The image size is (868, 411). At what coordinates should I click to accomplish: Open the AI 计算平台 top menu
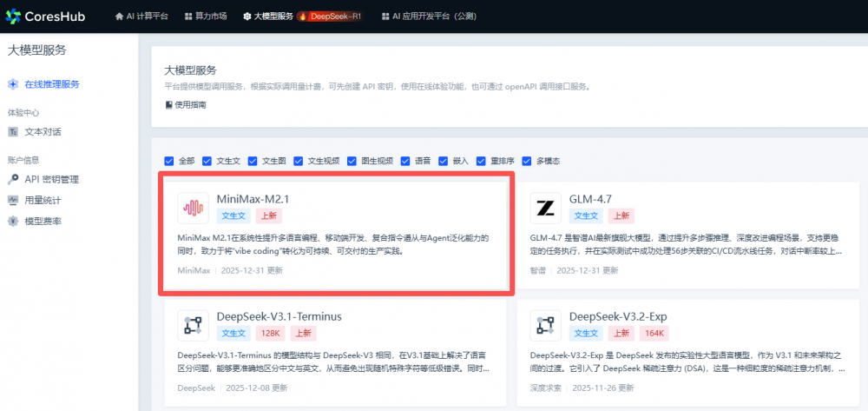141,17
